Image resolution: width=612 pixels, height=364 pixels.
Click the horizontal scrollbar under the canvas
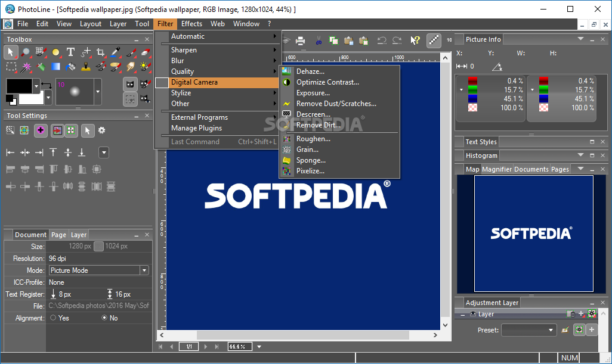pos(302,335)
